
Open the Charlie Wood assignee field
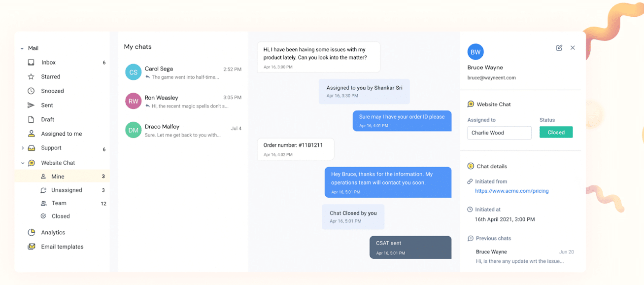[500, 133]
